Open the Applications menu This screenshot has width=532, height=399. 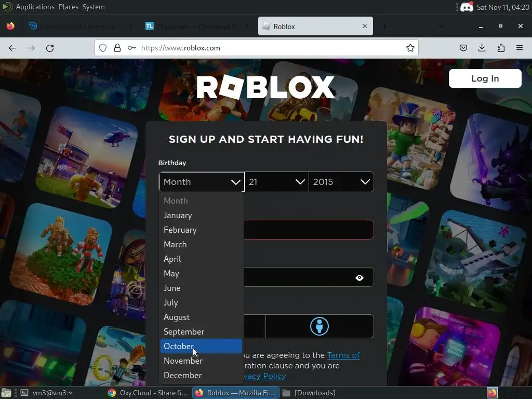35,7
